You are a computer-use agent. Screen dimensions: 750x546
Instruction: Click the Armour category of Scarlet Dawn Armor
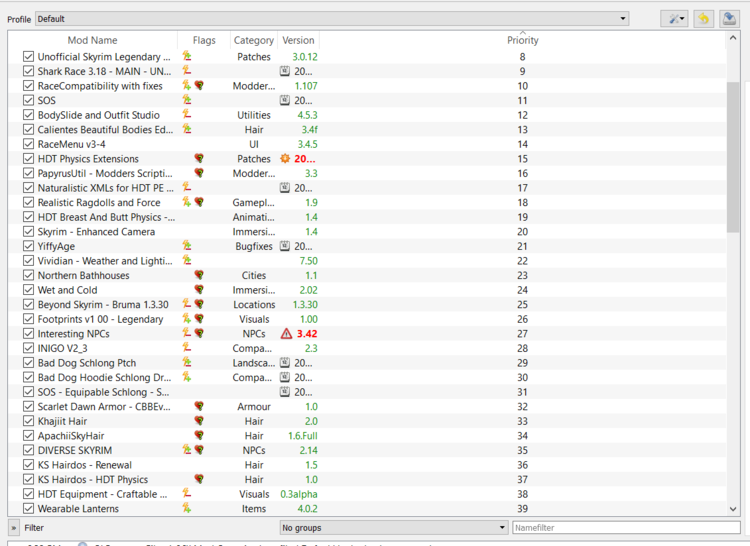pyautogui.click(x=254, y=406)
